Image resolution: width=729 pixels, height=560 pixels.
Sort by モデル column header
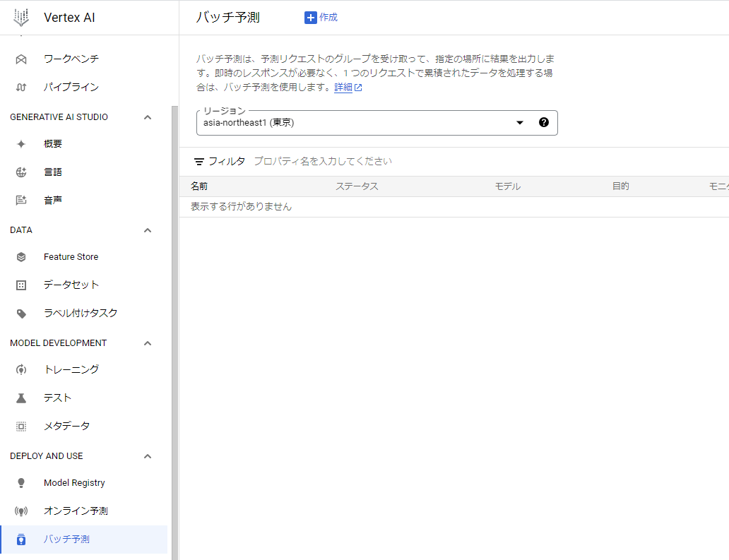coord(507,186)
